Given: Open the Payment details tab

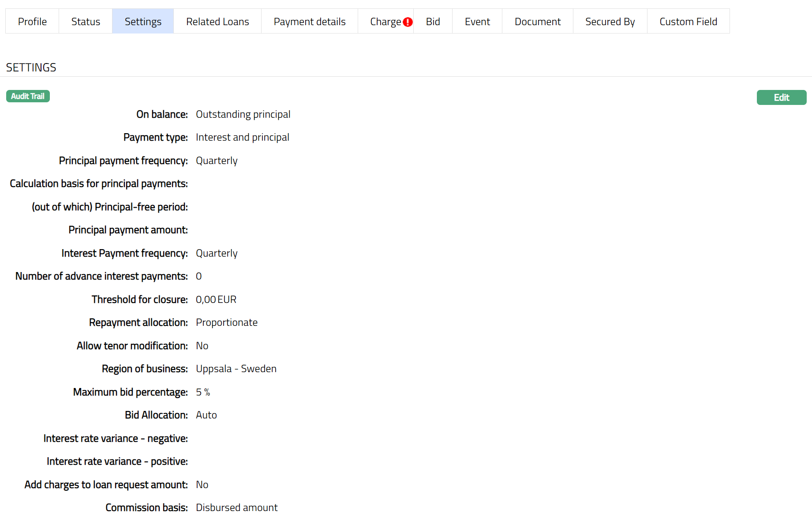Looking at the screenshot, I should tap(309, 22).
